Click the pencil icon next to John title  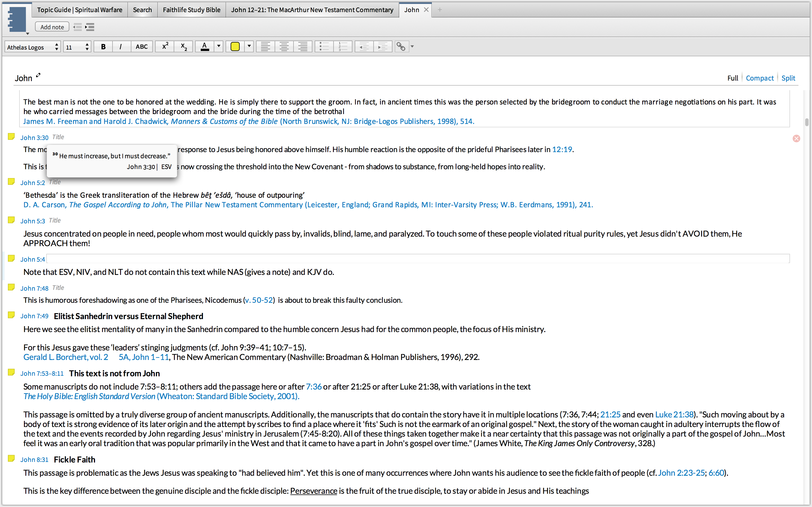pos(38,75)
